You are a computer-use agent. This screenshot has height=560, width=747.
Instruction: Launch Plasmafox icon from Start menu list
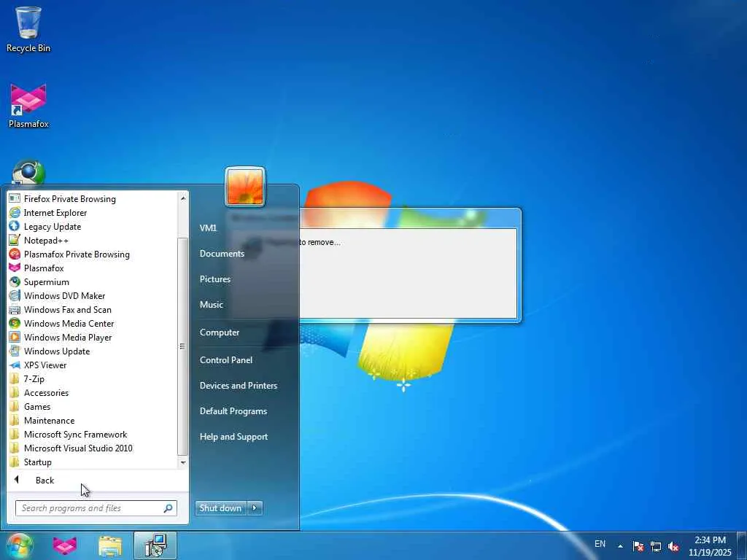click(x=15, y=268)
